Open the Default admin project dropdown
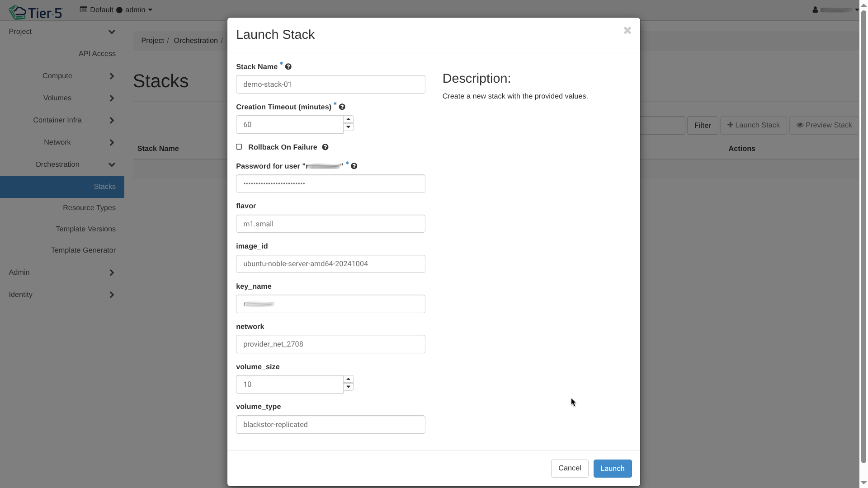Image resolution: width=868 pixels, height=488 pixels. point(116,10)
